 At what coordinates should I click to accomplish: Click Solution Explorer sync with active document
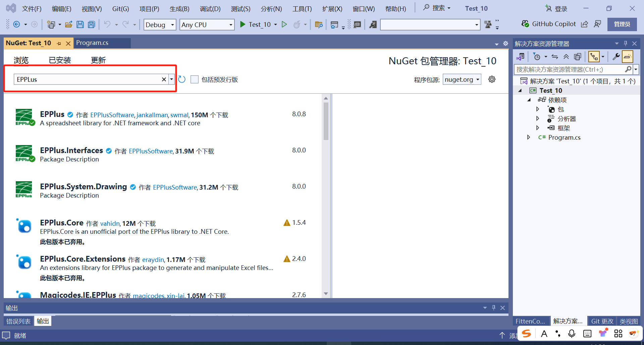pos(555,57)
